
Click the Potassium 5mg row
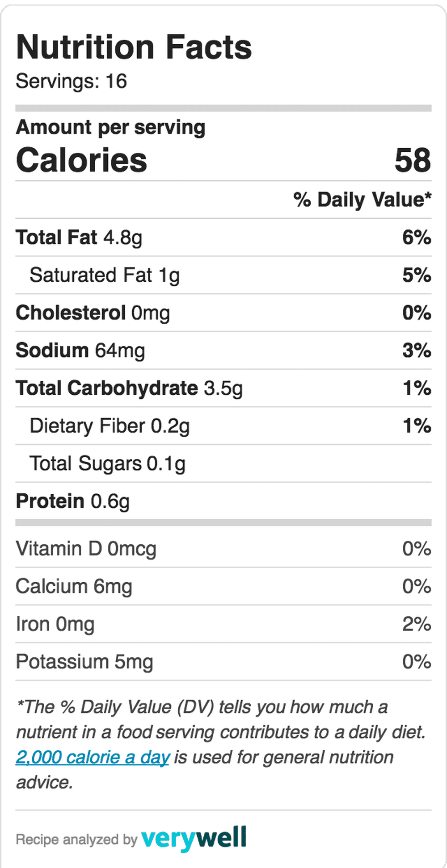(x=223, y=662)
